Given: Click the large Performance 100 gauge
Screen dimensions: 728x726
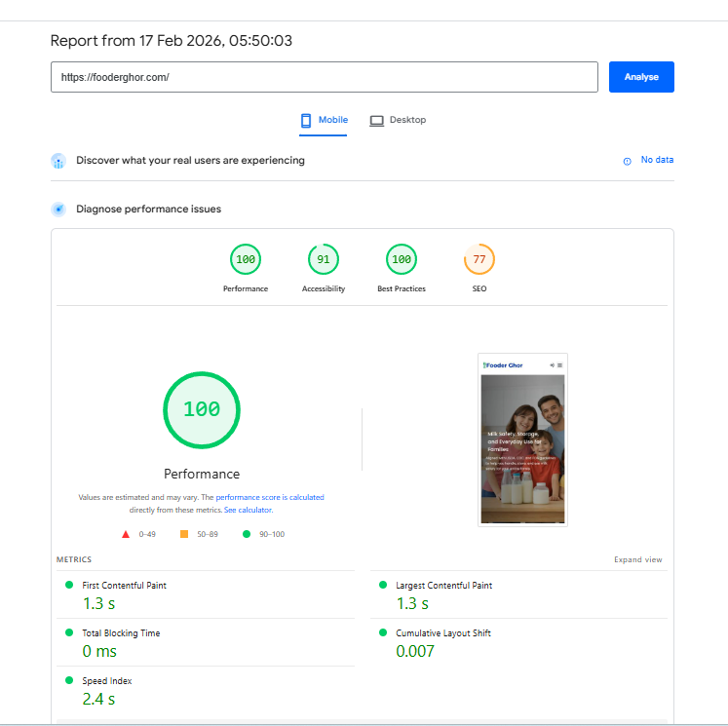Looking at the screenshot, I should (x=202, y=410).
